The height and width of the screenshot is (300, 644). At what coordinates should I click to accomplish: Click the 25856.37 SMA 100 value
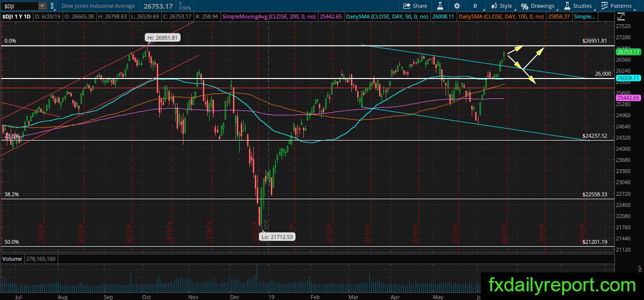click(559, 16)
